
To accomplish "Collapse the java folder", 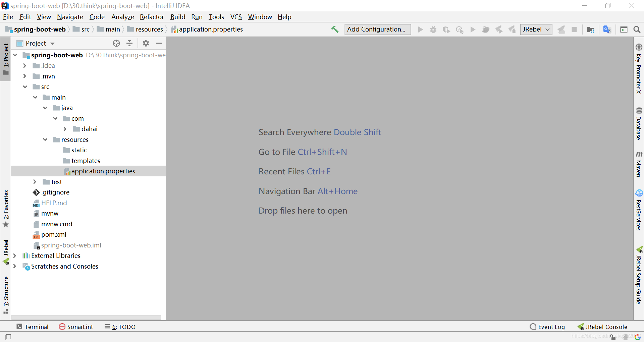I will click(x=45, y=108).
